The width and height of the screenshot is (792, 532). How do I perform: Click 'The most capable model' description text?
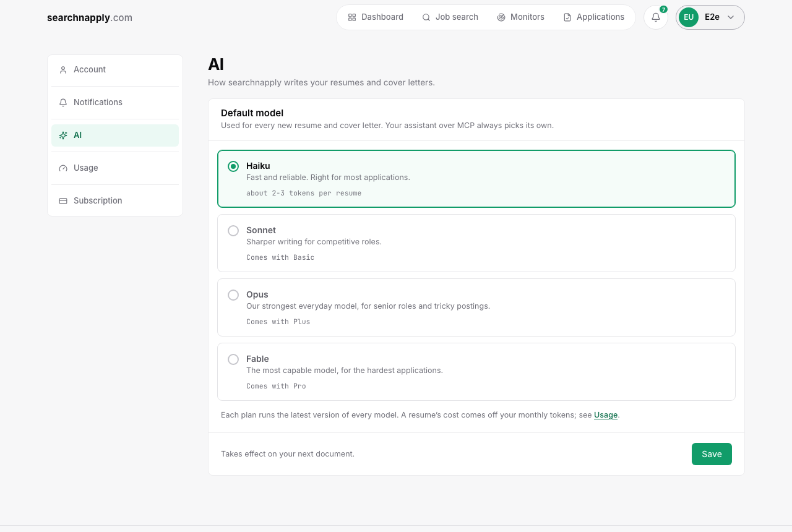click(345, 371)
